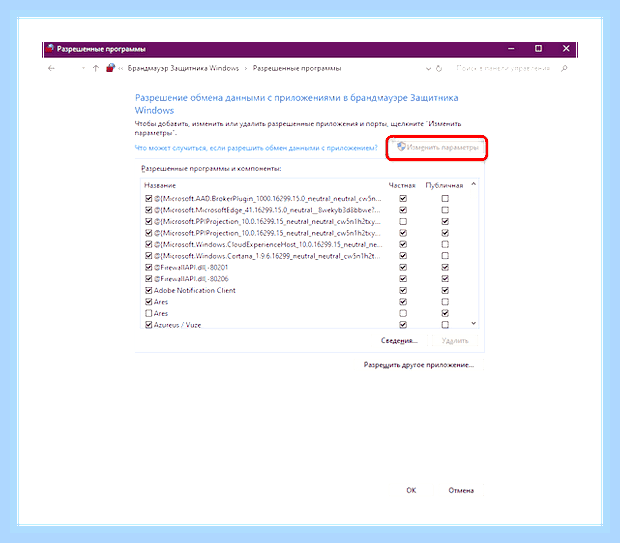620x543 pixels.
Task: Open the recent locations dropdown arrow
Action: [x=83, y=68]
